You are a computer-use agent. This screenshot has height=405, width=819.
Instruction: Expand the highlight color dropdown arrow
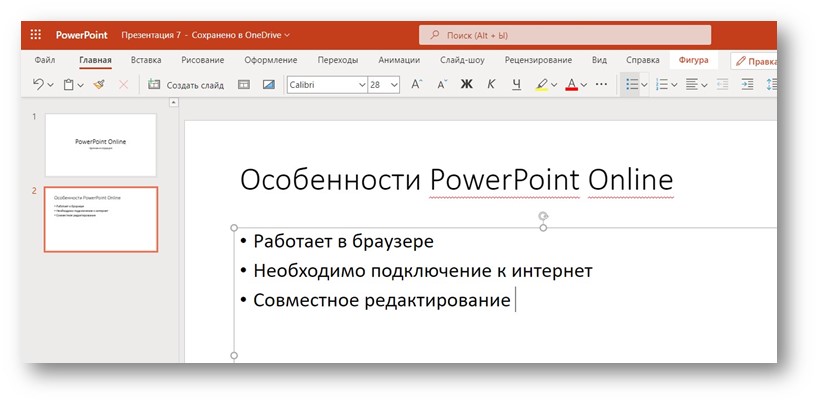[554, 85]
